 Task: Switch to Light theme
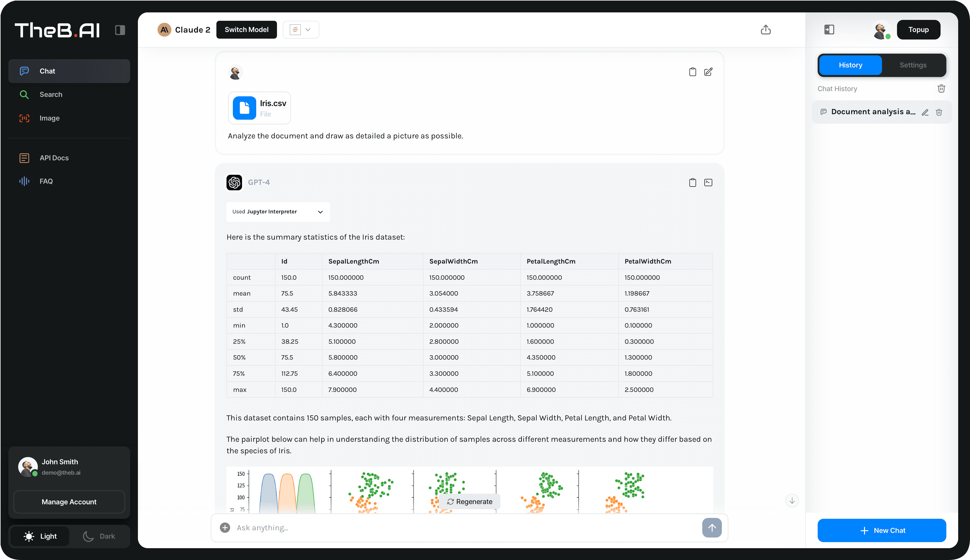click(40, 536)
